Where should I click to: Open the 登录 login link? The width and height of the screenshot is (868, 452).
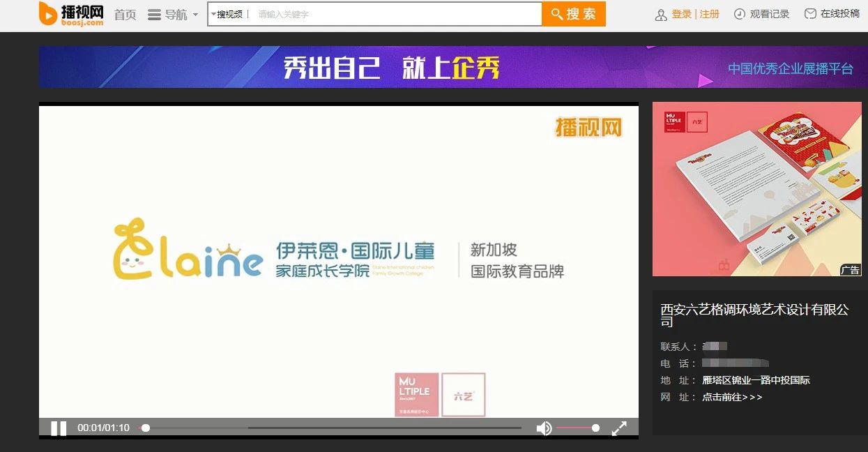(x=681, y=14)
